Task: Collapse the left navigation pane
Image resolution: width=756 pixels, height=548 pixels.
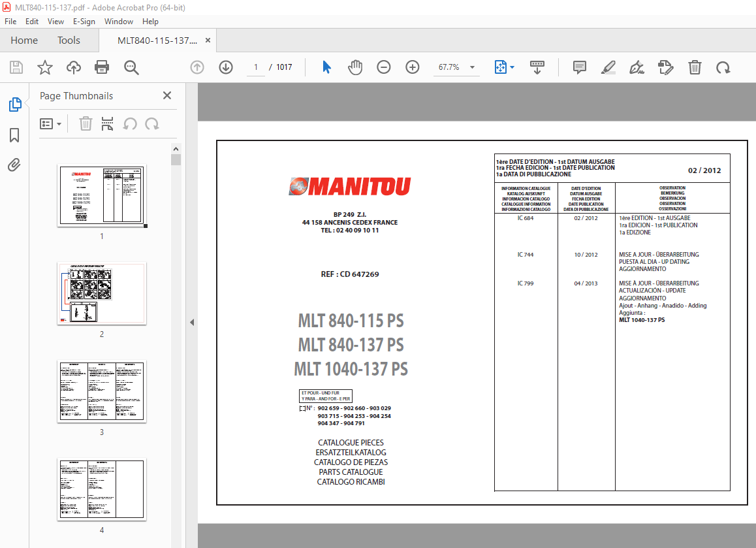Action: point(192,322)
